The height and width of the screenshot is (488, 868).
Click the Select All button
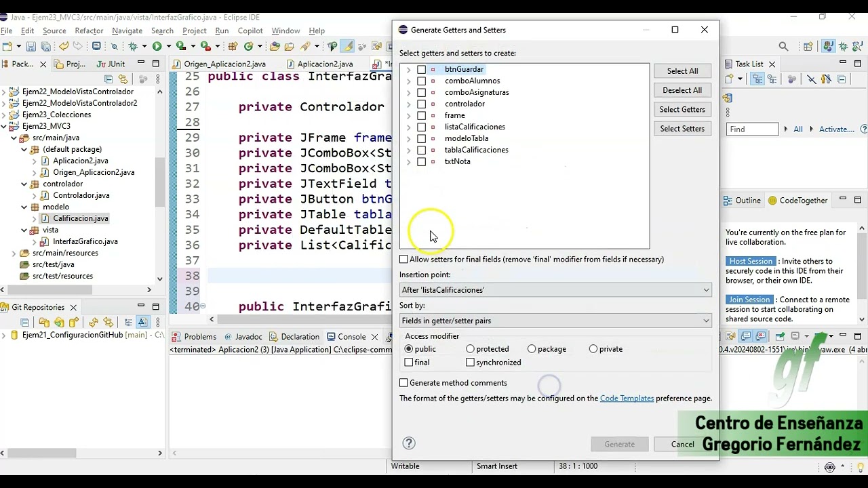[x=682, y=71]
